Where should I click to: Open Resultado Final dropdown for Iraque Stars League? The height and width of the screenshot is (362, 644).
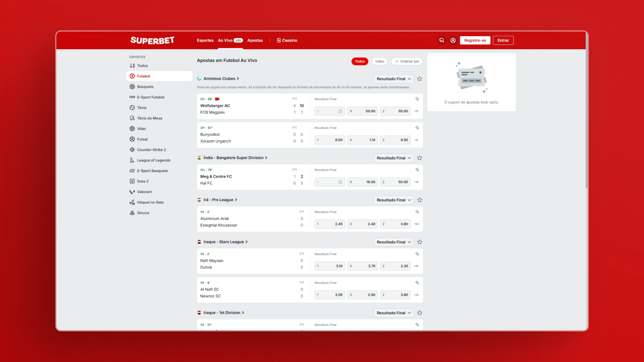tap(393, 242)
